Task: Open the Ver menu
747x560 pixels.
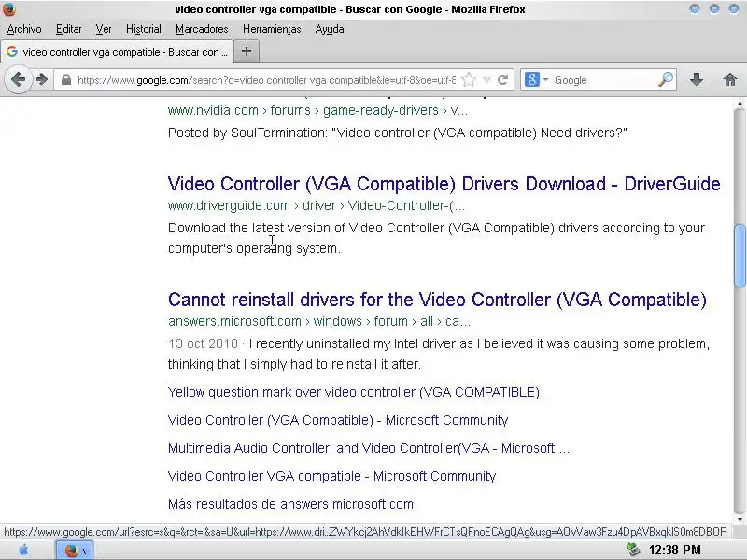Action: click(x=104, y=29)
